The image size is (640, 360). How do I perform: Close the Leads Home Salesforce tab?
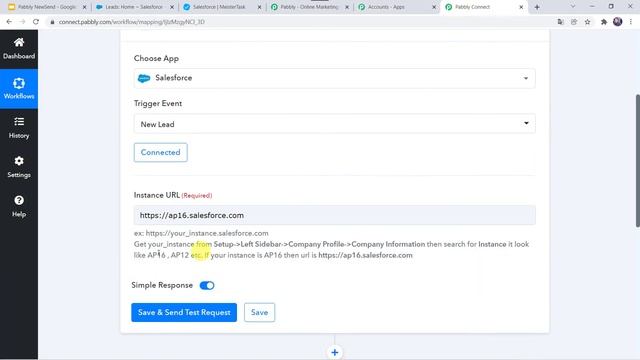coord(172,7)
